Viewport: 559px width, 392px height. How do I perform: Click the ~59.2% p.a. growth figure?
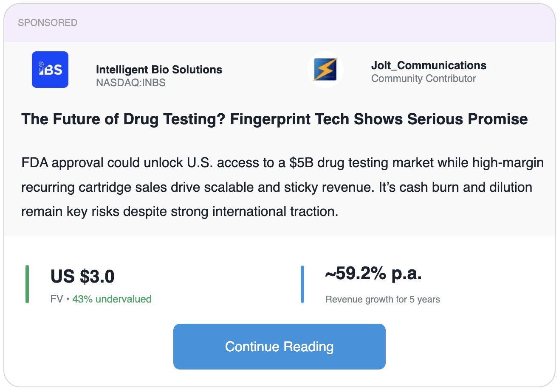tap(373, 274)
